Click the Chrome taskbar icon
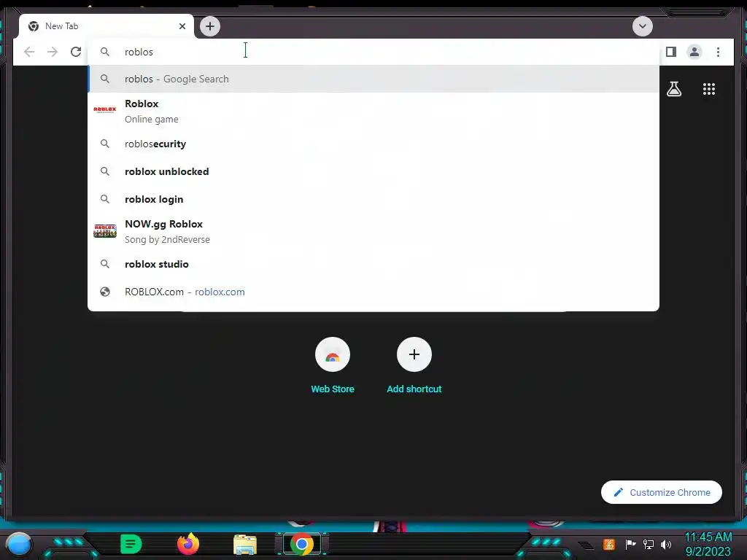Image resolution: width=747 pixels, height=560 pixels. point(301,544)
